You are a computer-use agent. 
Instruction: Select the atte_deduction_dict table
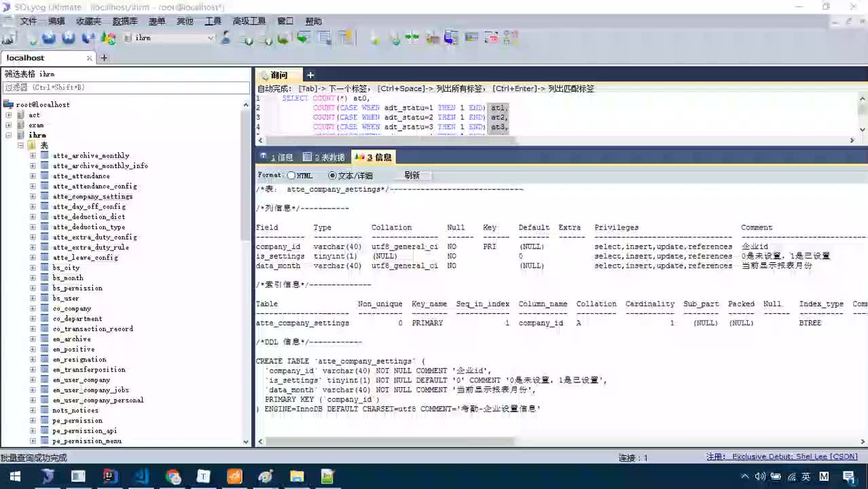click(x=89, y=217)
